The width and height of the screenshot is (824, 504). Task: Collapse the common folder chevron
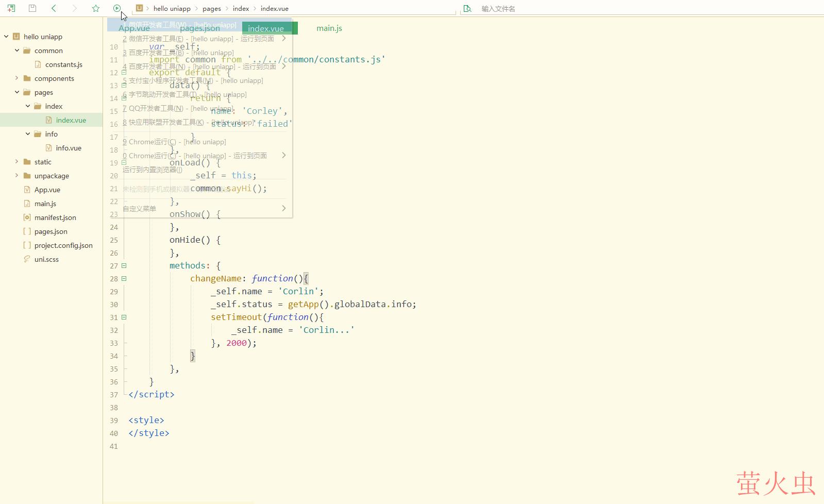tap(17, 51)
